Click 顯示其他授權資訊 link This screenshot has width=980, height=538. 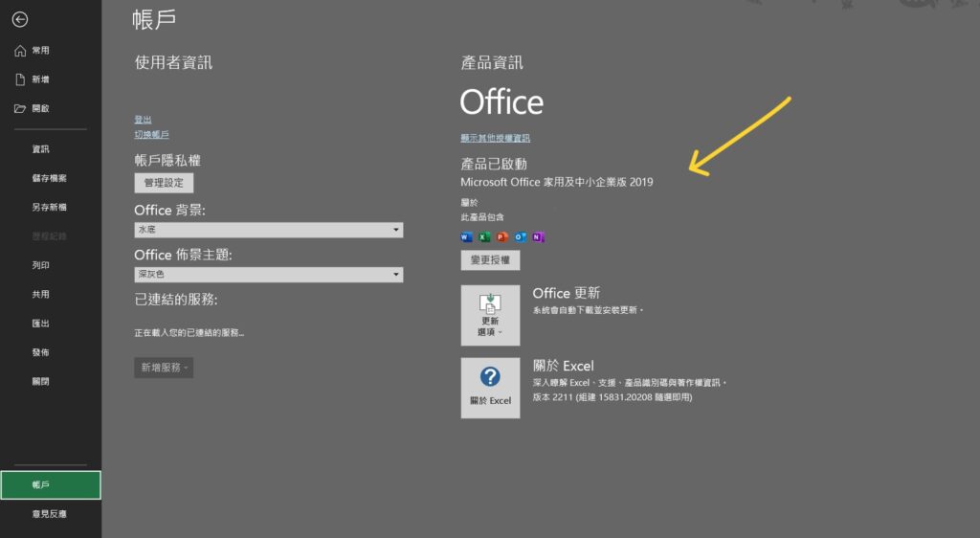(x=495, y=138)
